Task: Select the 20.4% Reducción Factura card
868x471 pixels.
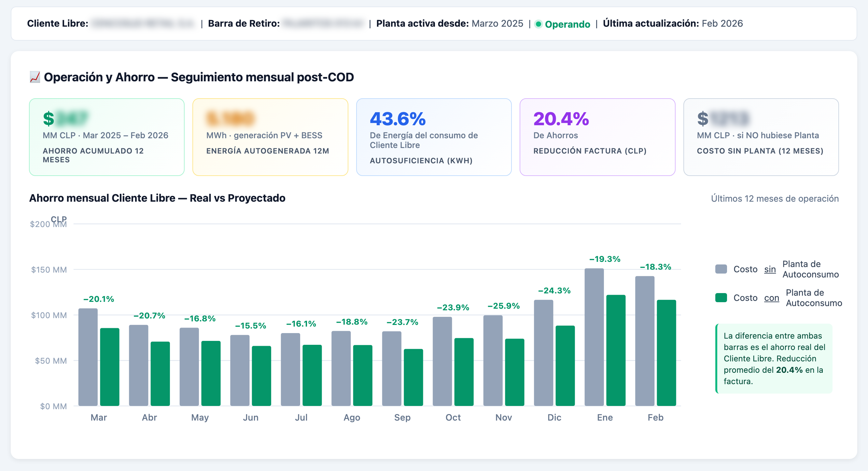Action: 597,137
